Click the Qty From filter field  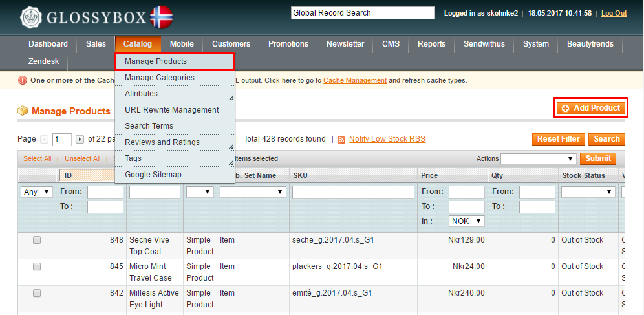[537, 192]
